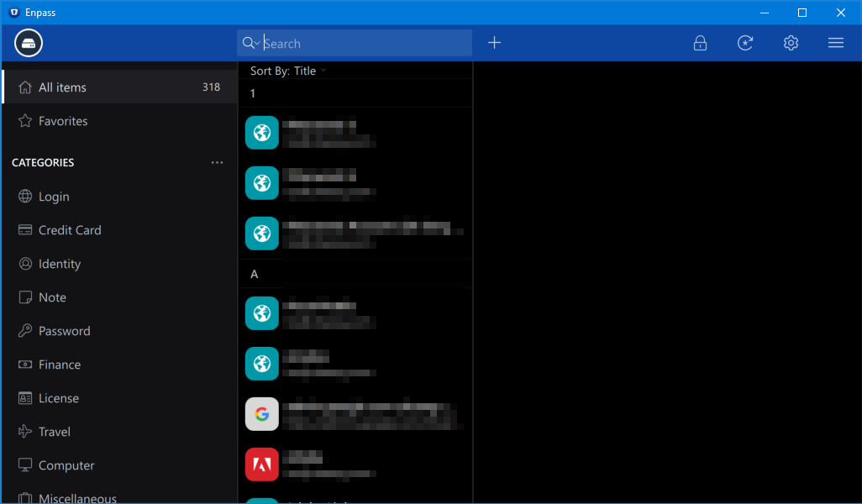Click the ellipsis next to CATEGORIES
This screenshot has width=862, height=504.
218,162
